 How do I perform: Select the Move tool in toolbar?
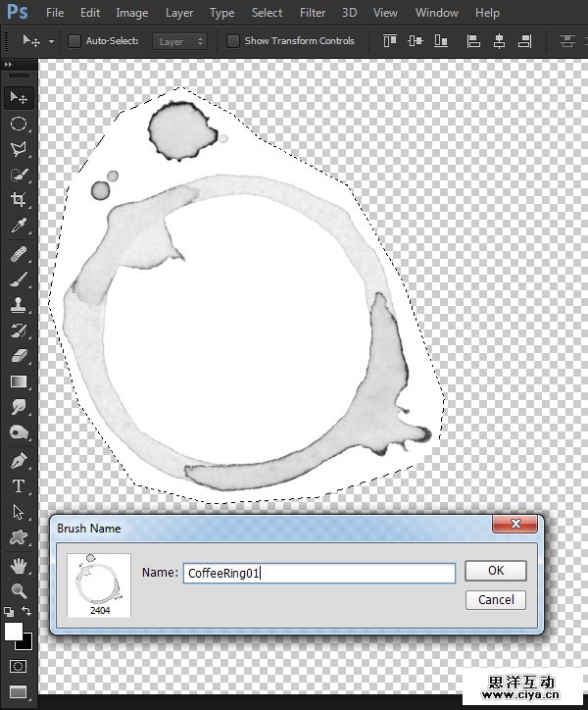pos(19,97)
